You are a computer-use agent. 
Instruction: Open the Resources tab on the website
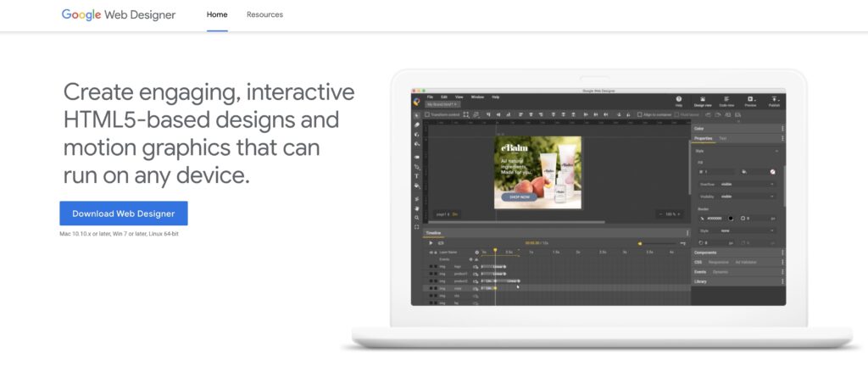264,14
